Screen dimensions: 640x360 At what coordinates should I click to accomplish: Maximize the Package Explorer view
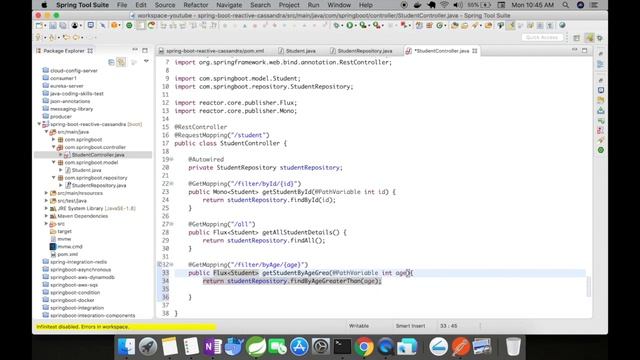145,50
